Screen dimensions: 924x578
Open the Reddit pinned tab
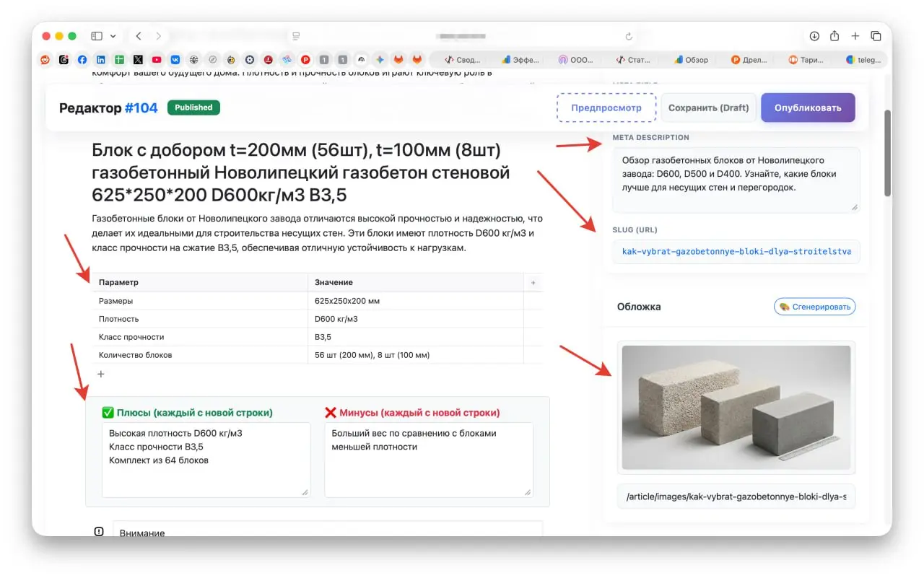pyautogui.click(x=45, y=60)
